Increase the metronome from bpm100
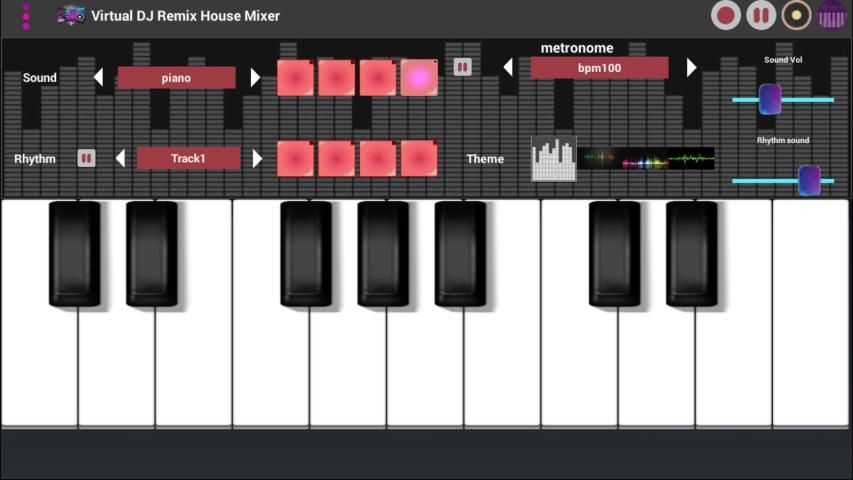 691,67
